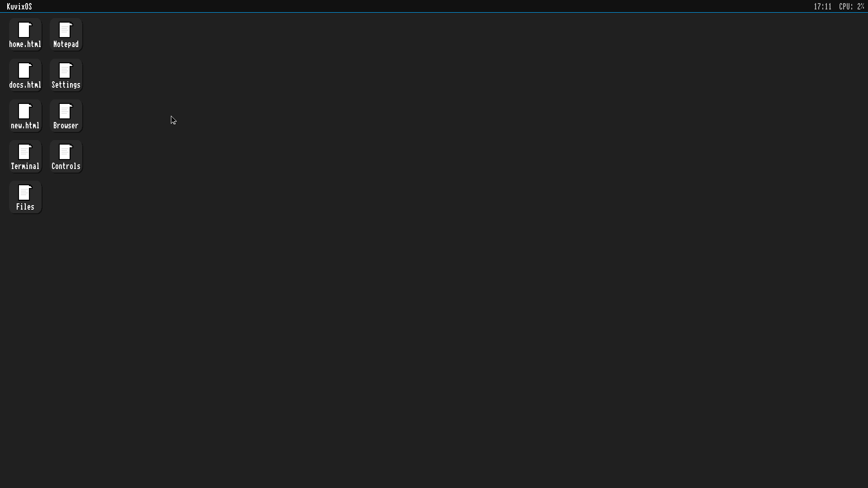Viewport: 868px width, 488px height.
Task: Click the 'Settings' text label
Action: pyautogui.click(x=66, y=85)
